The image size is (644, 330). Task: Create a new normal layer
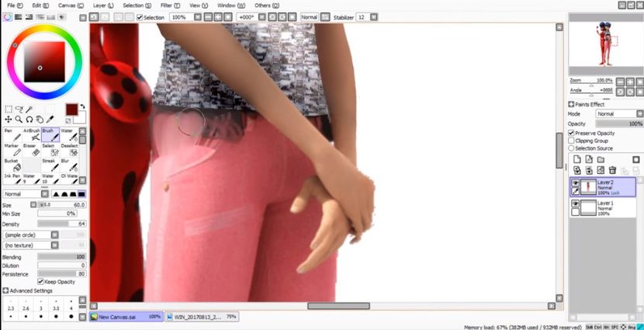tap(577, 159)
